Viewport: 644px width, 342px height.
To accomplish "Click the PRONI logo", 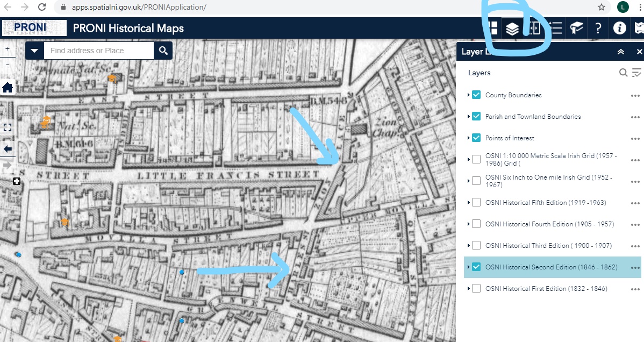I will 34,27.
